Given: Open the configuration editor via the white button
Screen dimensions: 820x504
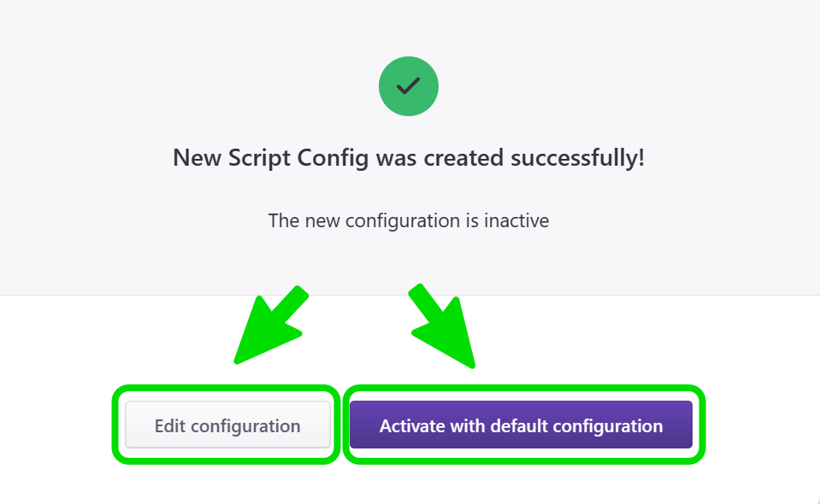Looking at the screenshot, I should [x=227, y=425].
